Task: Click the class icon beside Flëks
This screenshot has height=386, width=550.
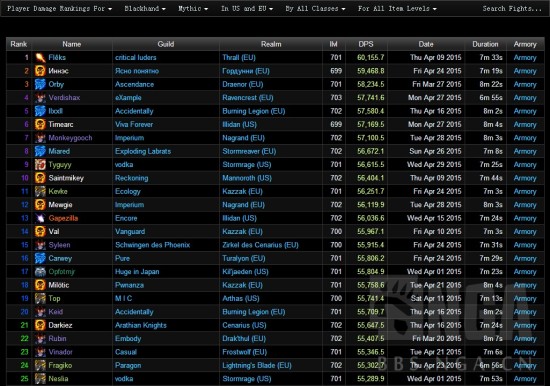Action: [40, 58]
